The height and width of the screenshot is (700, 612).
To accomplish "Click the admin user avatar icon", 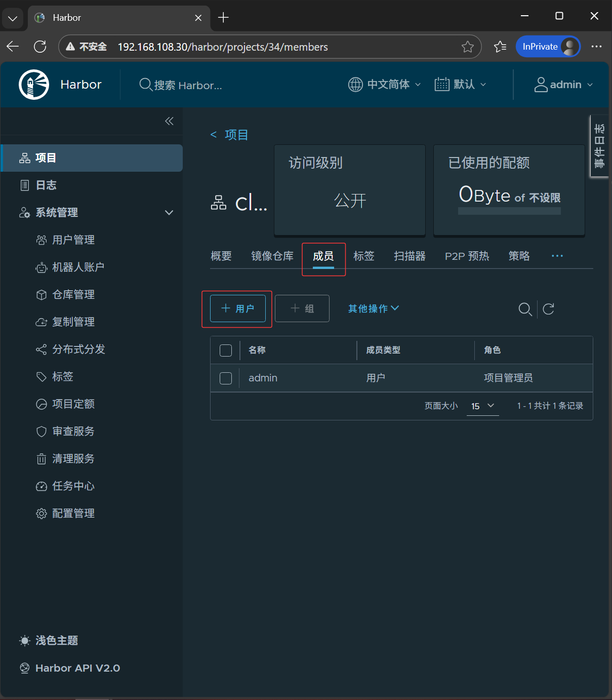I will pos(541,85).
